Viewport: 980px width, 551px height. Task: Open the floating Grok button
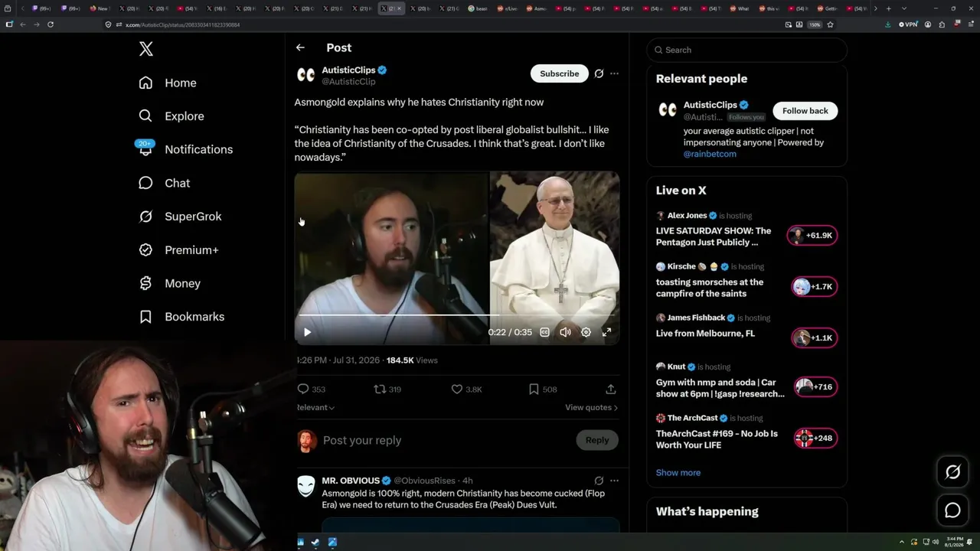pos(952,472)
